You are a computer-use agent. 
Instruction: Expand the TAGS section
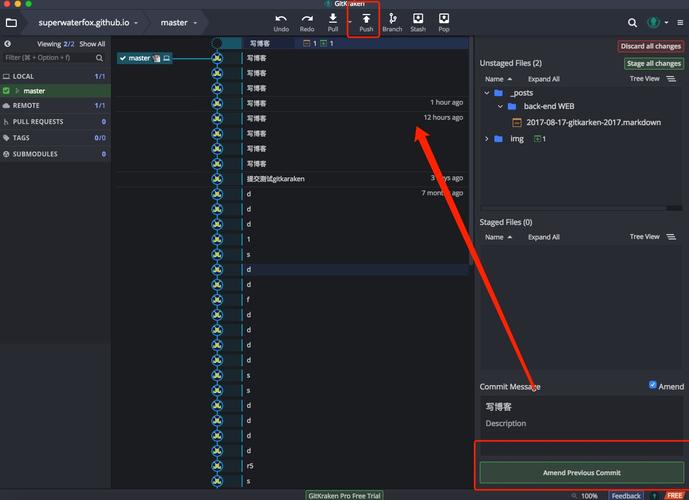click(x=55, y=138)
